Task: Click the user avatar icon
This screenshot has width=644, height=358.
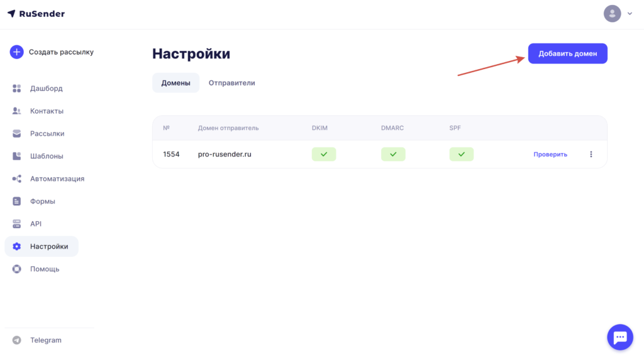Action: point(612,14)
